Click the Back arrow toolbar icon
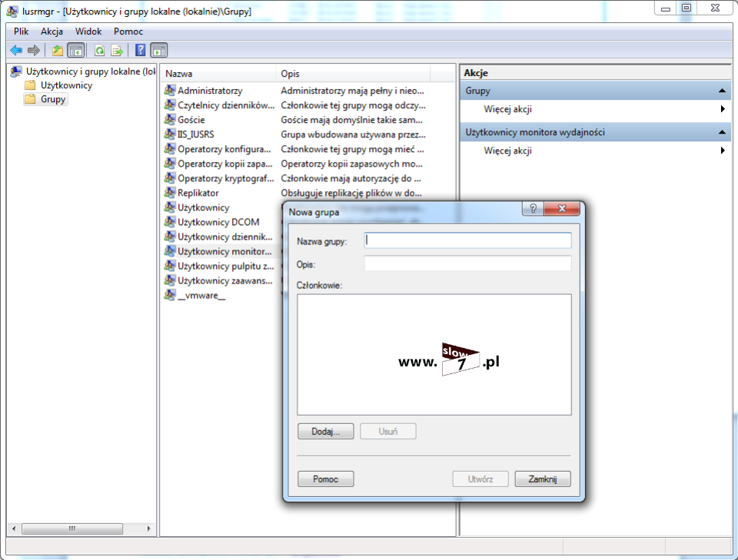The image size is (738, 560). (x=16, y=50)
